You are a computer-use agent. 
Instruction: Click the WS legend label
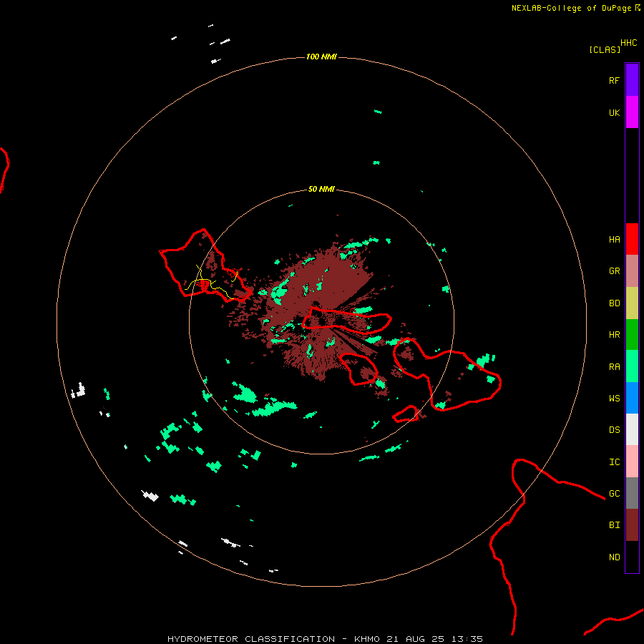coord(614,398)
